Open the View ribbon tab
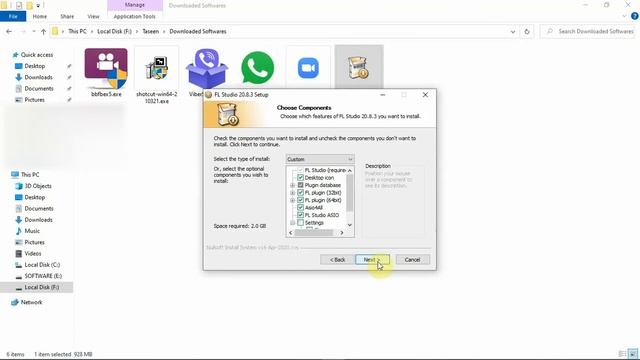Viewport: 640px width, 360px height. click(93, 16)
